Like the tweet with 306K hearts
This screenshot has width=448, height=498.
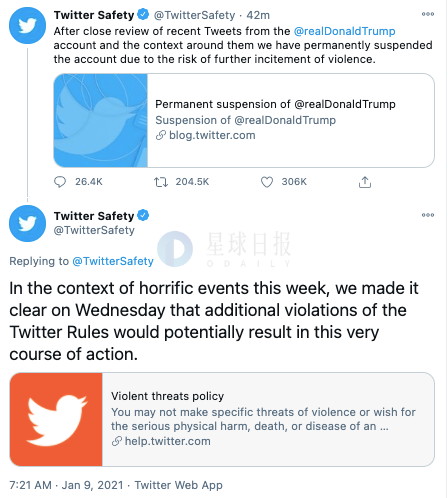[267, 182]
